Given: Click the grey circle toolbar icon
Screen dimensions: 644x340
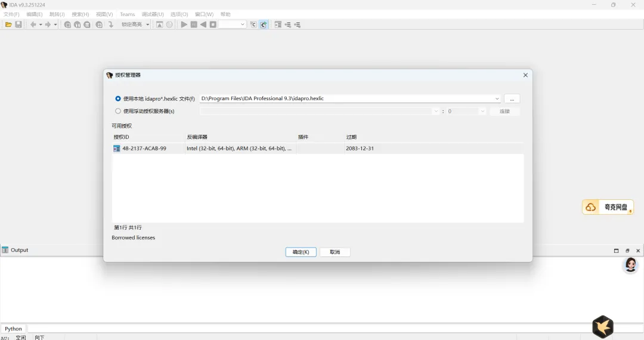Looking at the screenshot, I should tap(169, 24).
